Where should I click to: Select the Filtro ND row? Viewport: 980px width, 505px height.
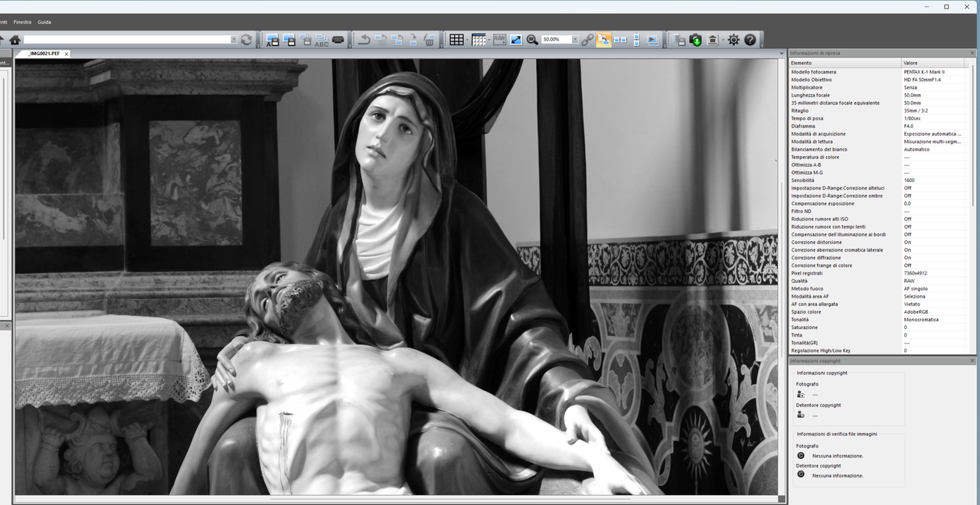[879, 211]
